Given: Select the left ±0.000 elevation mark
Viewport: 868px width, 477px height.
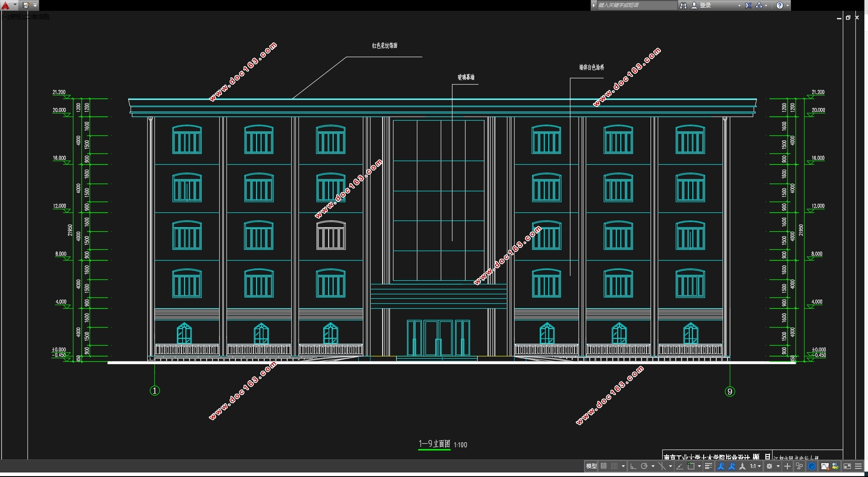Looking at the screenshot, I should click(59, 350).
